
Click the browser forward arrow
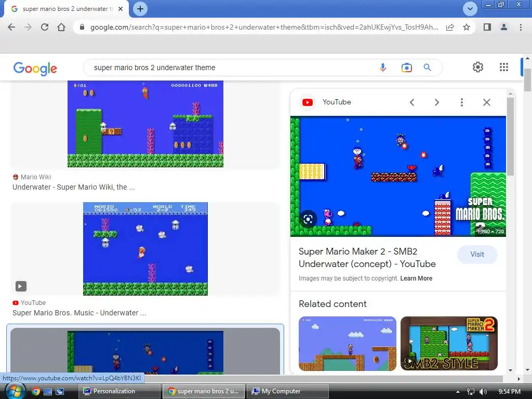[x=28, y=27]
